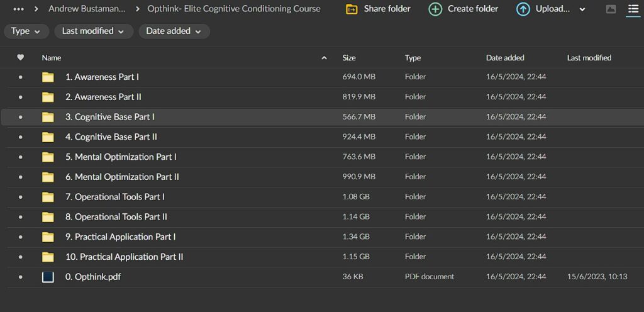
Task: Click the Share folder icon
Action: pyautogui.click(x=352, y=9)
